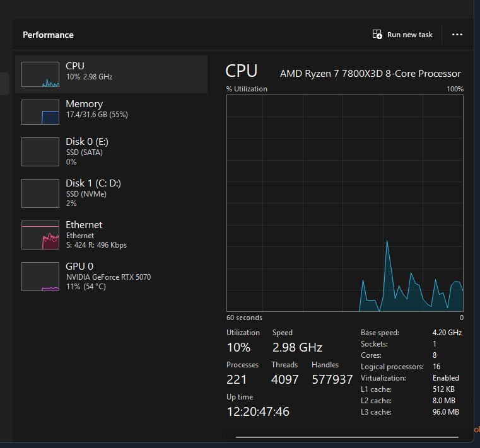Image resolution: width=480 pixels, height=448 pixels.
Task: Select the CPU mini graph thumbnail
Action: coord(40,74)
